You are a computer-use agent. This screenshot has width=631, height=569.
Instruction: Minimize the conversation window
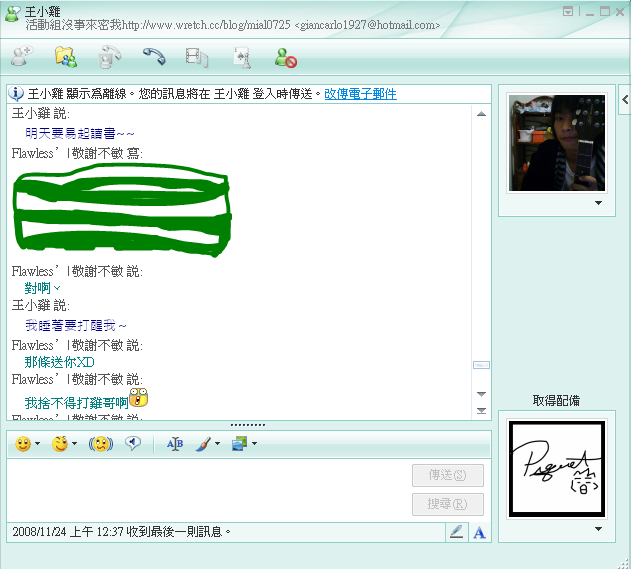tap(590, 12)
